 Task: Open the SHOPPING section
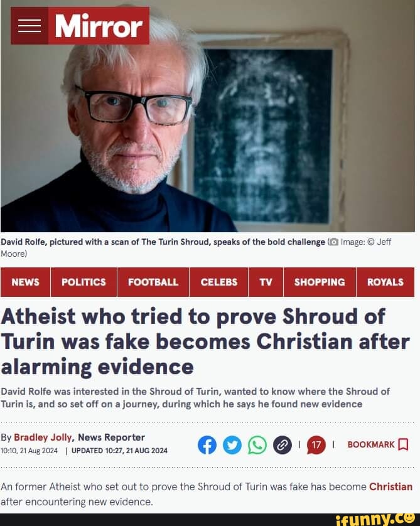point(320,282)
